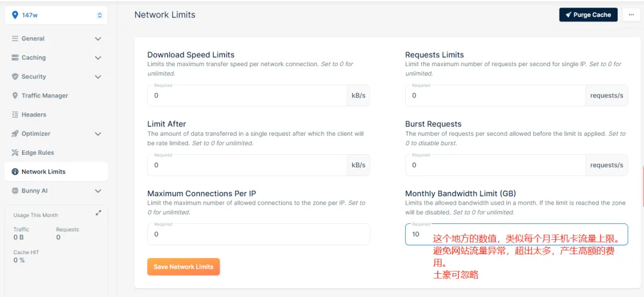
Task: Expand the General section chevron
Action: tap(97, 39)
